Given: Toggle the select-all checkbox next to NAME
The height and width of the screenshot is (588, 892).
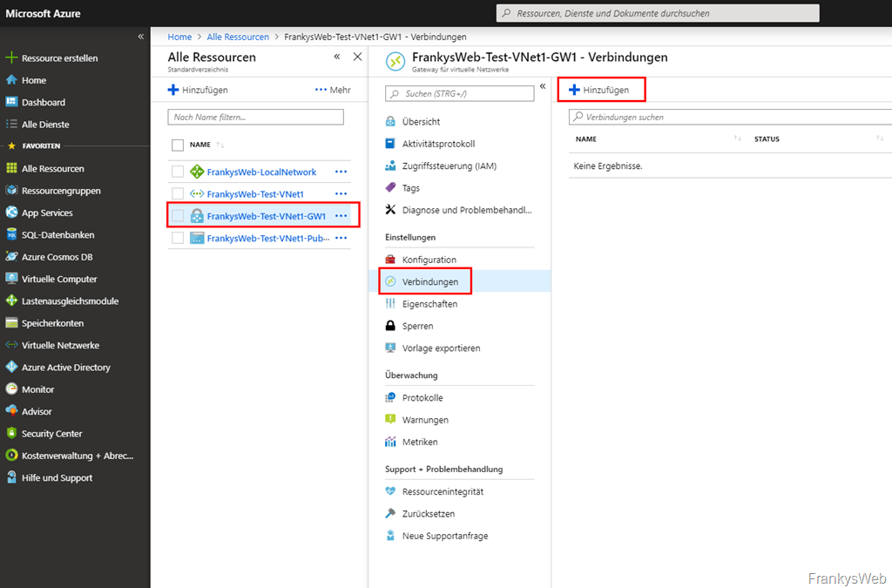Looking at the screenshot, I should click(x=178, y=145).
